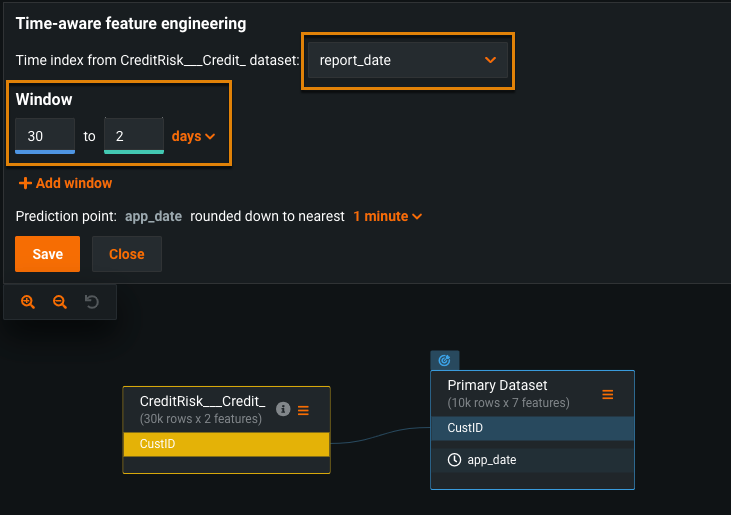Expand the days unit dropdown
The width and height of the screenshot is (731, 515).
pyautogui.click(x=193, y=136)
